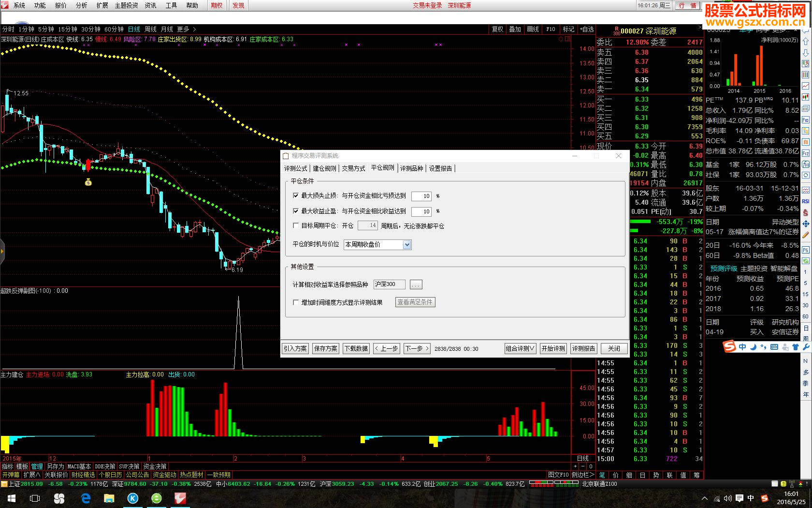Click 画线 button in chart toolbar
The image size is (812, 508).
[533, 30]
